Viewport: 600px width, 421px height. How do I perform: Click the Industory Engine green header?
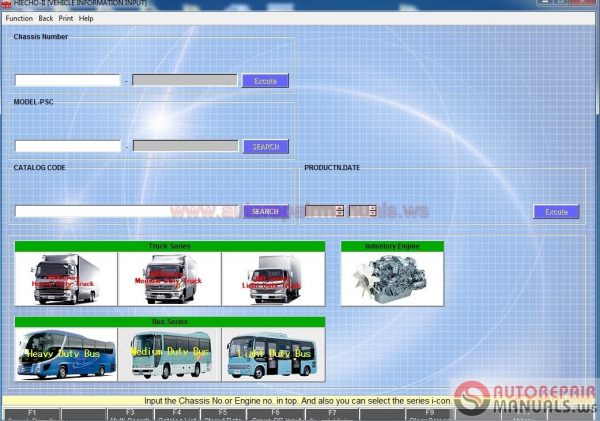tap(392, 246)
